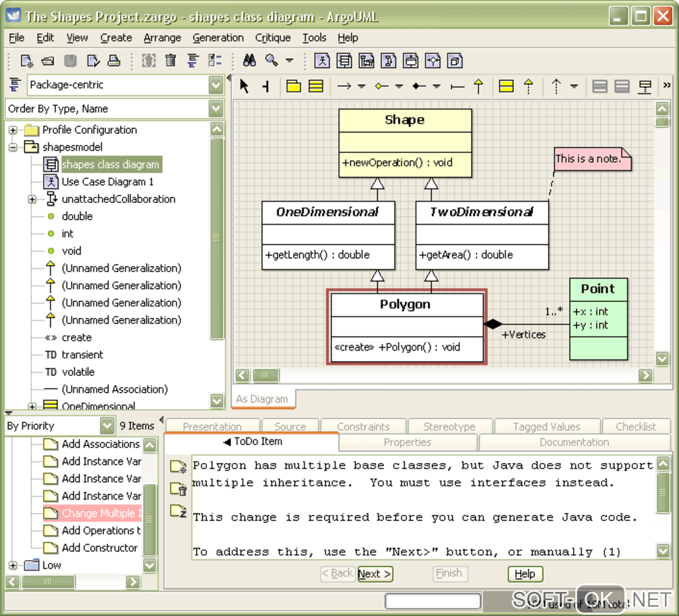Image resolution: width=679 pixels, height=616 pixels.
Task: Click the Delete From Model trash icon
Action: coord(170,61)
